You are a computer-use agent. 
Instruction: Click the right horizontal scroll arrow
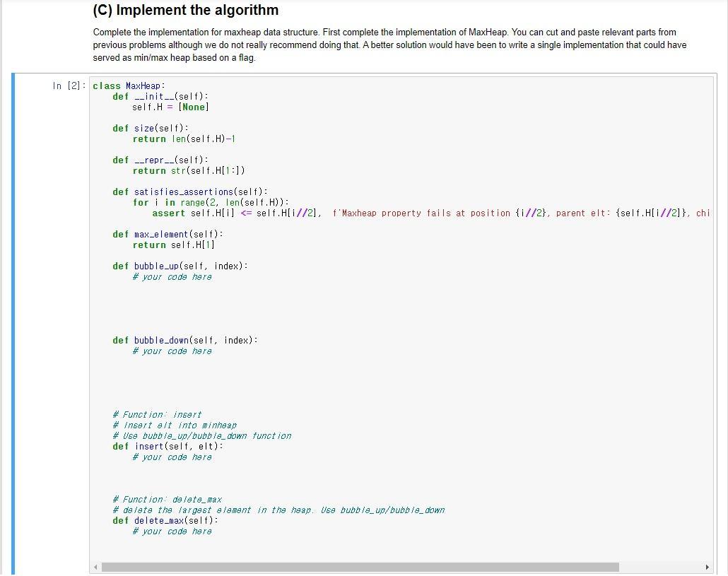coord(708,566)
